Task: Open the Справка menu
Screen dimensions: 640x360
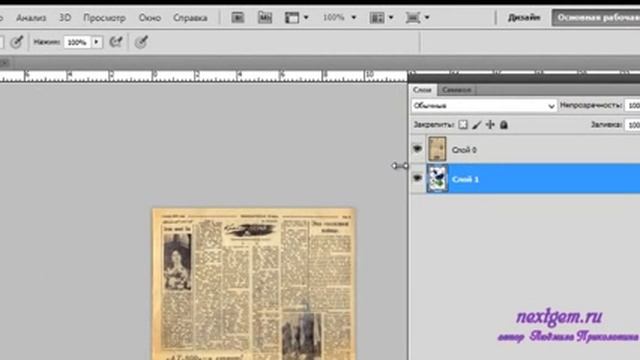Action: (190, 18)
